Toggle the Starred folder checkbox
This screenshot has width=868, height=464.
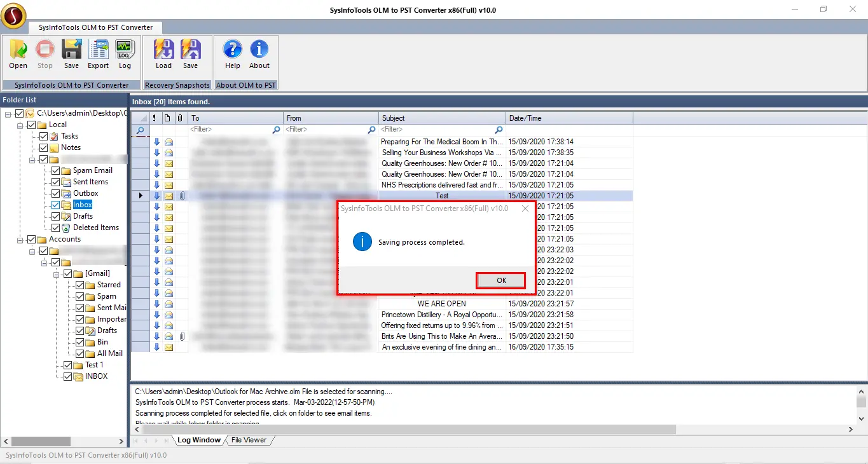click(80, 285)
